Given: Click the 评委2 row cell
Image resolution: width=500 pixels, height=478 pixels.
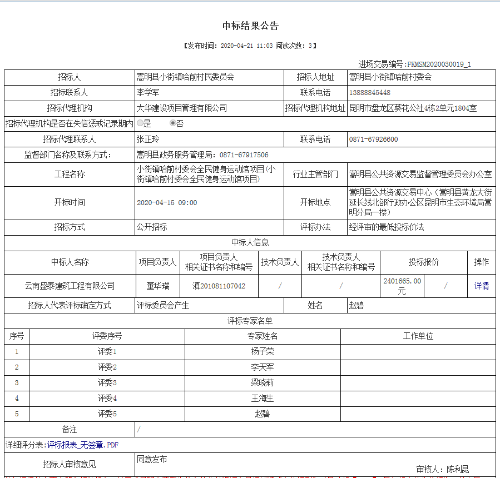Looking at the screenshot, I should (x=107, y=367).
